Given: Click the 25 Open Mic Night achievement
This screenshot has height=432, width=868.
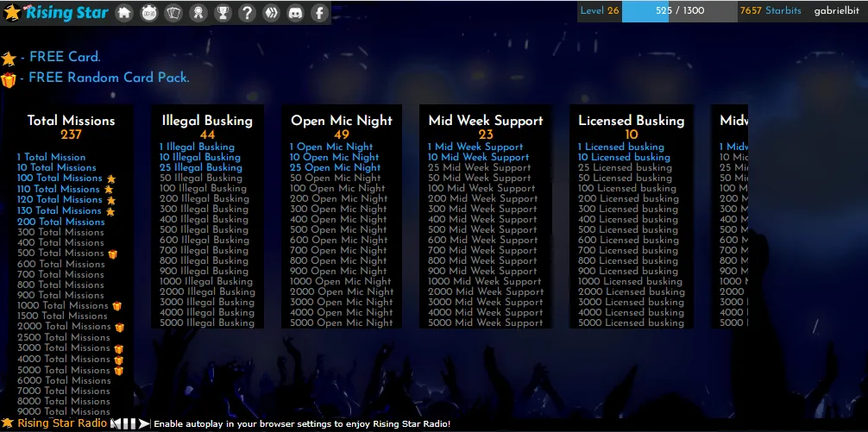Looking at the screenshot, I should tap(335, 167).
